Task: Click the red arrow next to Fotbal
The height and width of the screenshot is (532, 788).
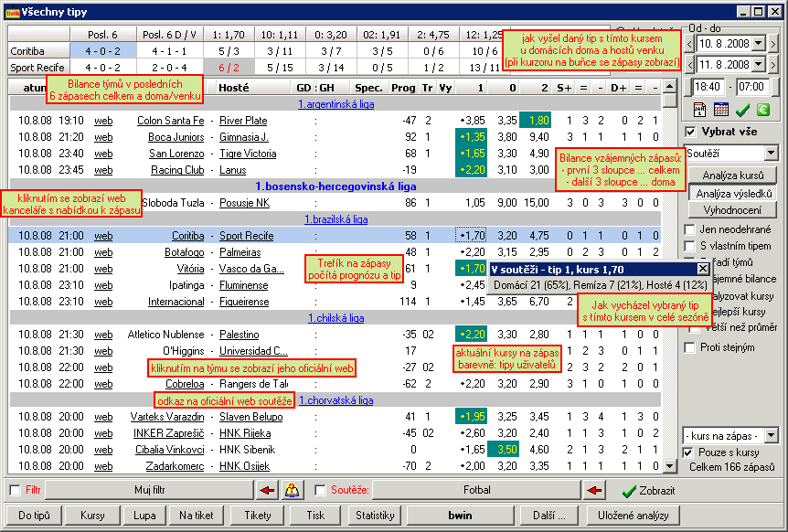Action: click(594, 490)
